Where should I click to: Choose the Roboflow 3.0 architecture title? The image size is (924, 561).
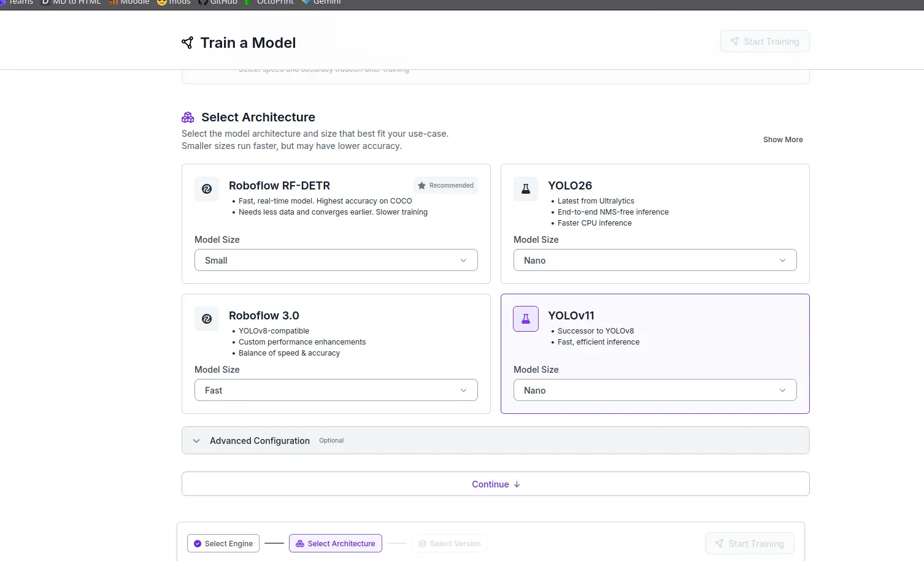pyautogui.click(x=264, y=315)
